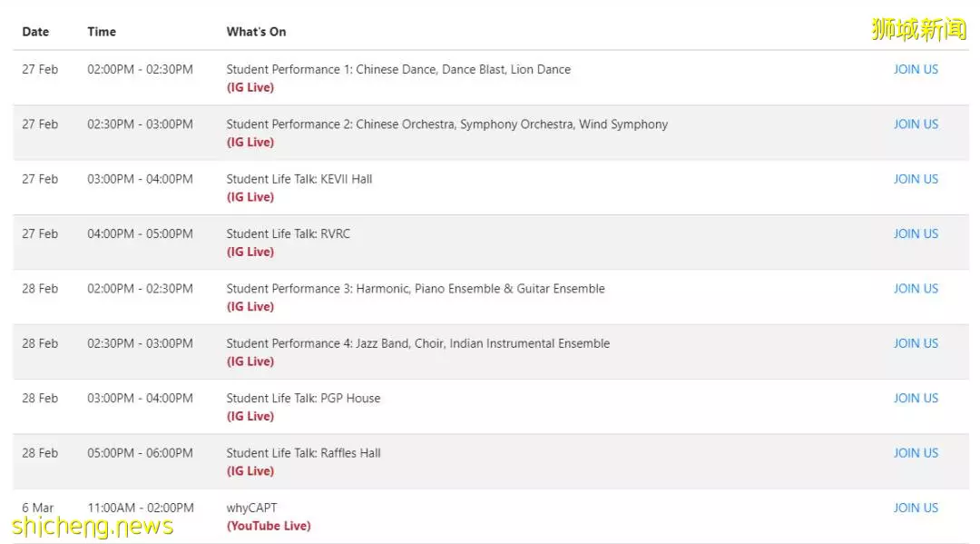Open JOIN US for Student Performance 4
The width and height of the screenshot is (980, 544).
pos(916,343)
